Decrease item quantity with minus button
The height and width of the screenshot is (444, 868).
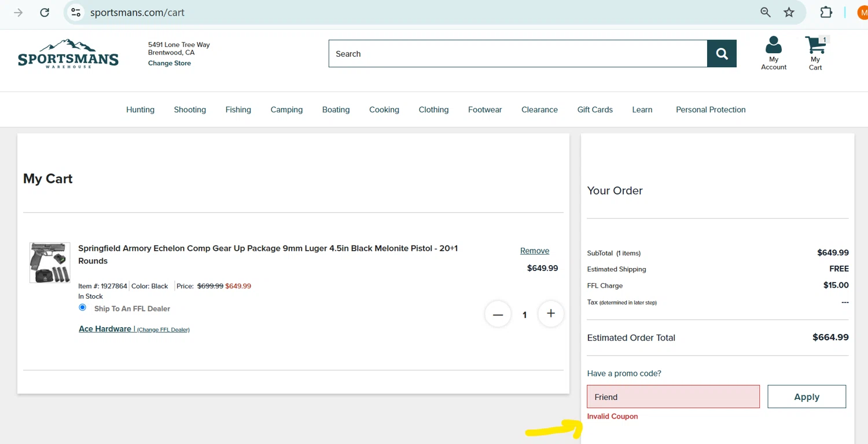[x=498, y=314]
